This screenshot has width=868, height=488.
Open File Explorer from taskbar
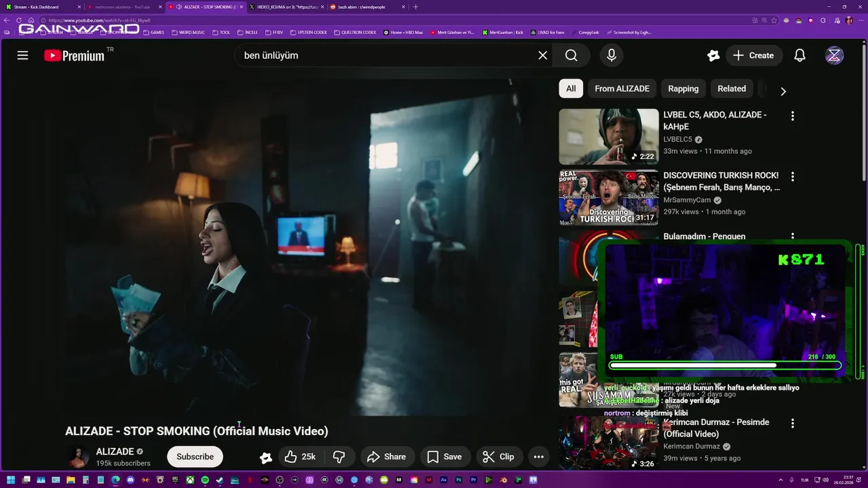(x=71, y=480)
